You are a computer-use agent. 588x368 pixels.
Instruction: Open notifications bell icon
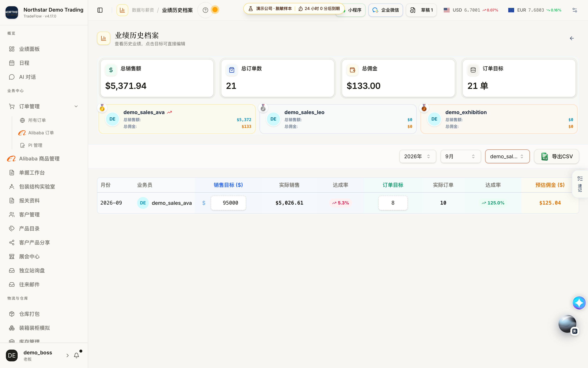77,355
